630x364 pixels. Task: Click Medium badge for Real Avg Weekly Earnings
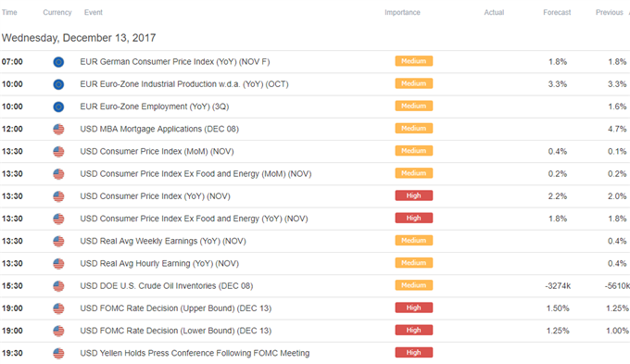point(414,240)
